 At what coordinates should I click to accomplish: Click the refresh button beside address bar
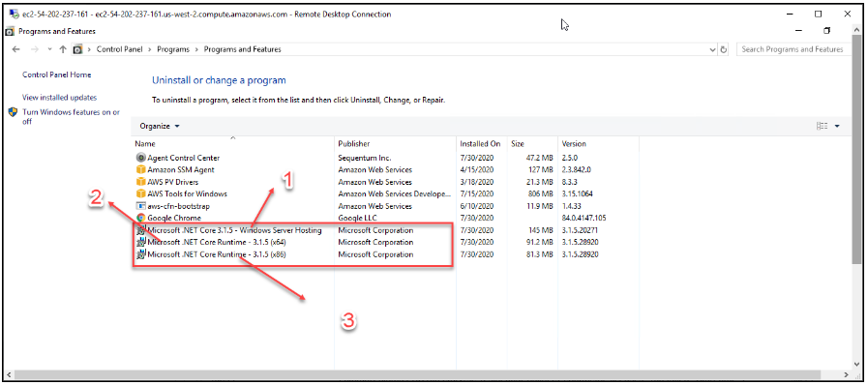(x=723, y=49)
